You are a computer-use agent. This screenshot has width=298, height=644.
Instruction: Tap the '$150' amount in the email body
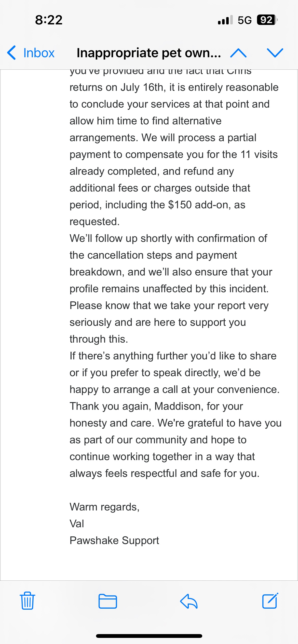180,205
